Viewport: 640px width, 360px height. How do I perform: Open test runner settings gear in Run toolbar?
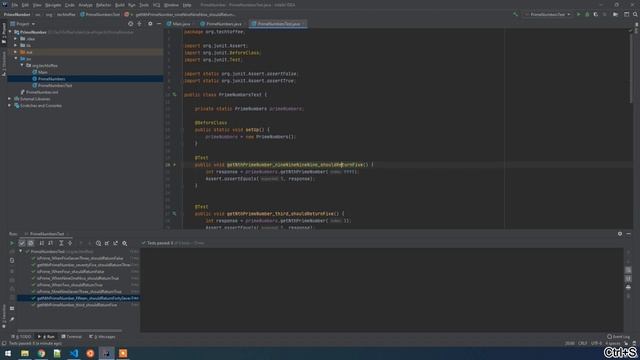[x=124, y=243]
